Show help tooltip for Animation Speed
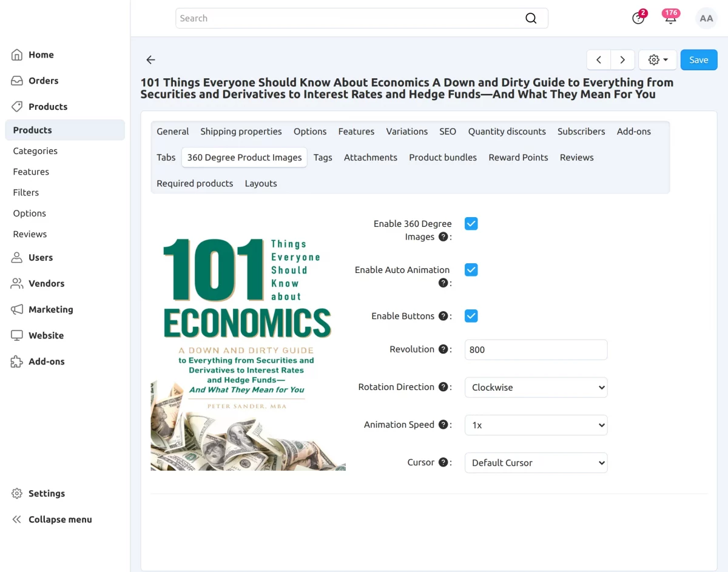This screenshot has height=572, width=728. click(443, 425)
